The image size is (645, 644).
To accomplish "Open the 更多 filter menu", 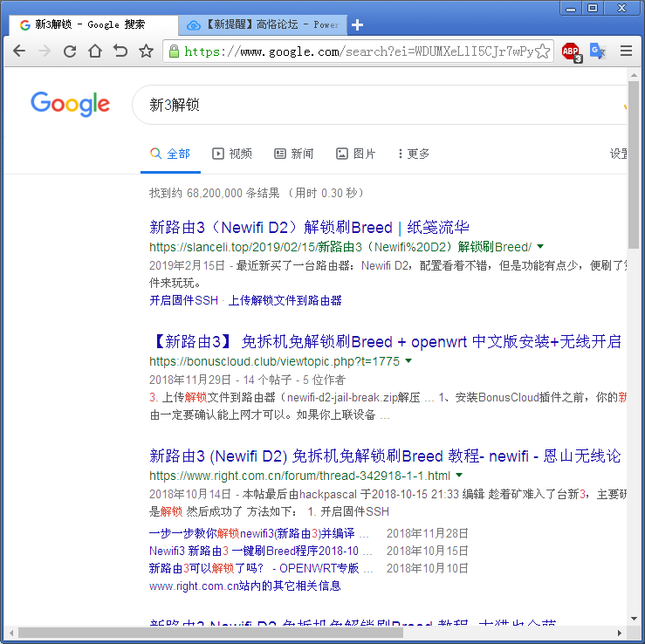I will coord(414,154).
